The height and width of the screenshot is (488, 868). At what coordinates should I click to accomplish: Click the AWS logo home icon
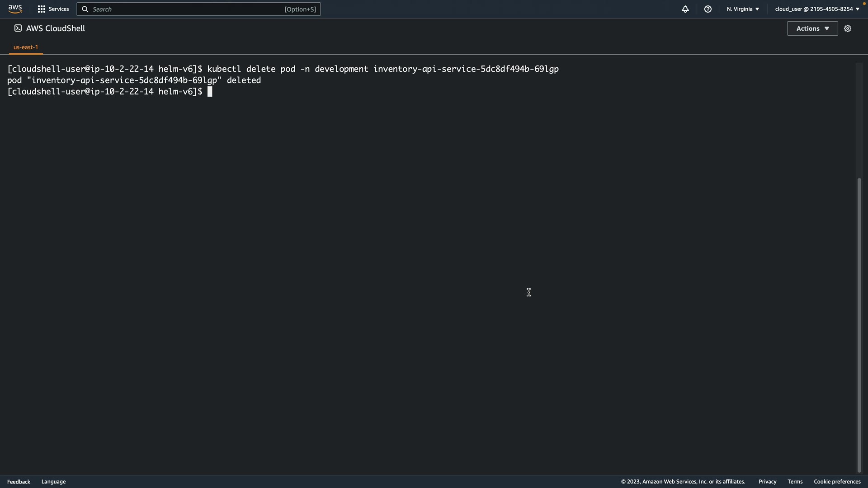[x=15, y=9]
